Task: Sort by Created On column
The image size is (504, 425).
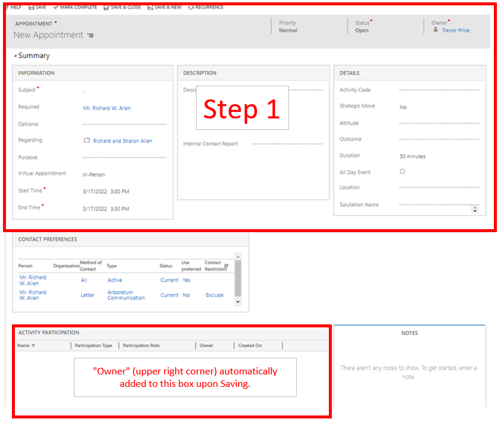Action: tap(250, 346)
